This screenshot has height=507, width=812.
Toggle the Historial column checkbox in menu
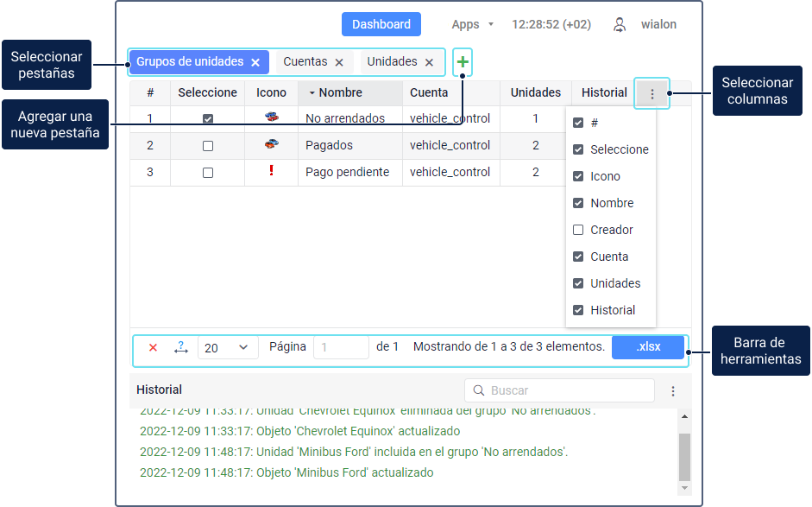tap(578, 310)
